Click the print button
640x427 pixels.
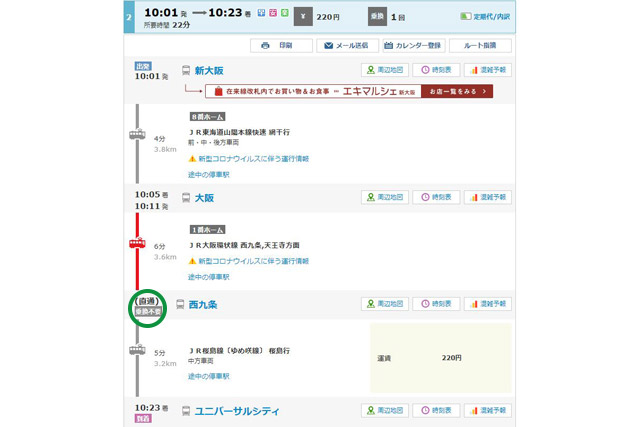pyautogui.click(x=280, y=45)
